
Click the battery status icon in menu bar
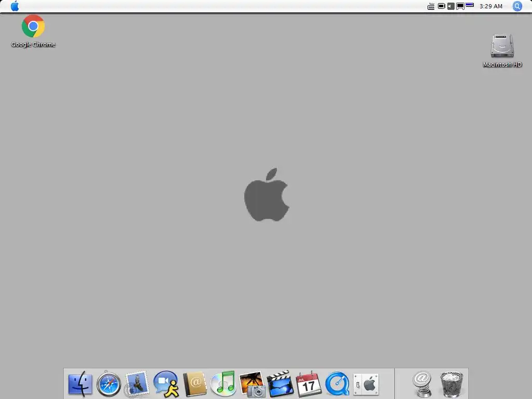pyautogui.click(x=442, y=6)
